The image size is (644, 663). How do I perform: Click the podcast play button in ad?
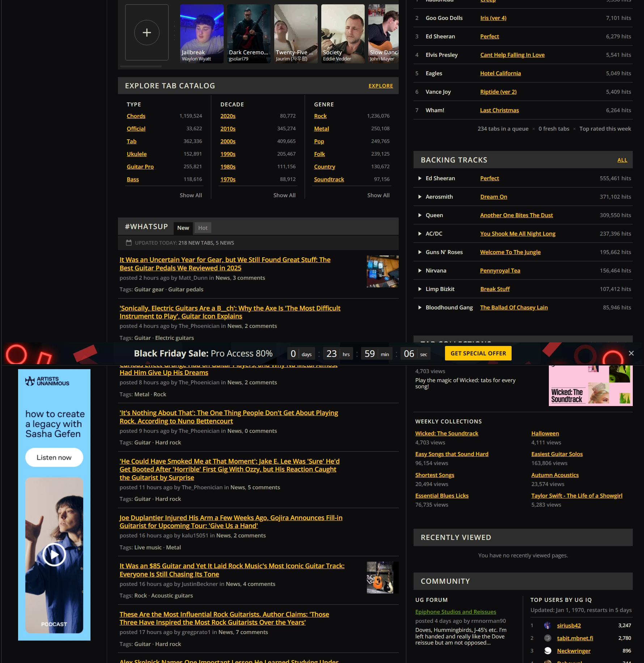pyautogui.click(x=54, y=554)
